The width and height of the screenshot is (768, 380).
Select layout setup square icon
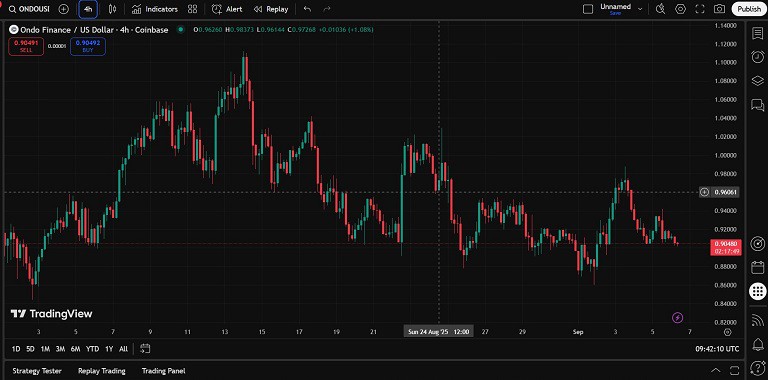click(x=588, y=9)
